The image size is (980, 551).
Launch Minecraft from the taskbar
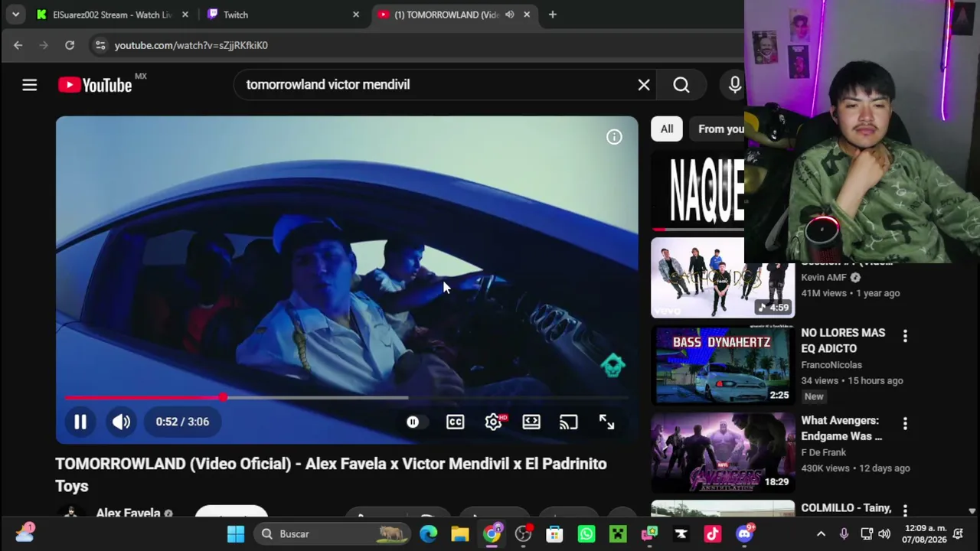tap(618, 534)
